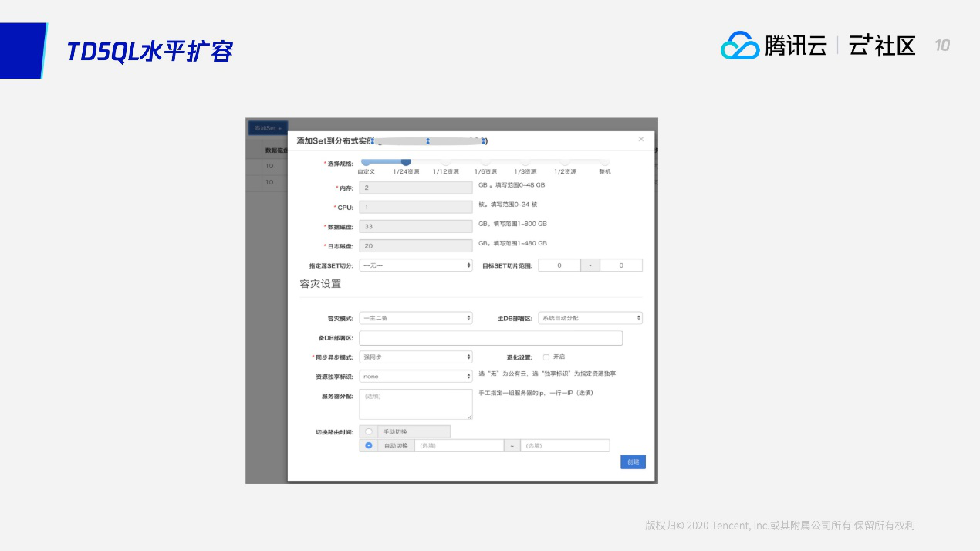Click the 云+社区 logo text
The image size is (980, 551).
(x=882, y=46)
